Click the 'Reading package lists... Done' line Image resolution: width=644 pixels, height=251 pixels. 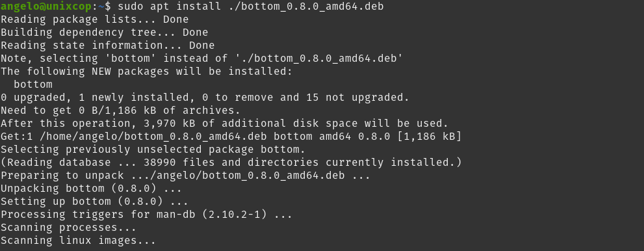[94, 20]
